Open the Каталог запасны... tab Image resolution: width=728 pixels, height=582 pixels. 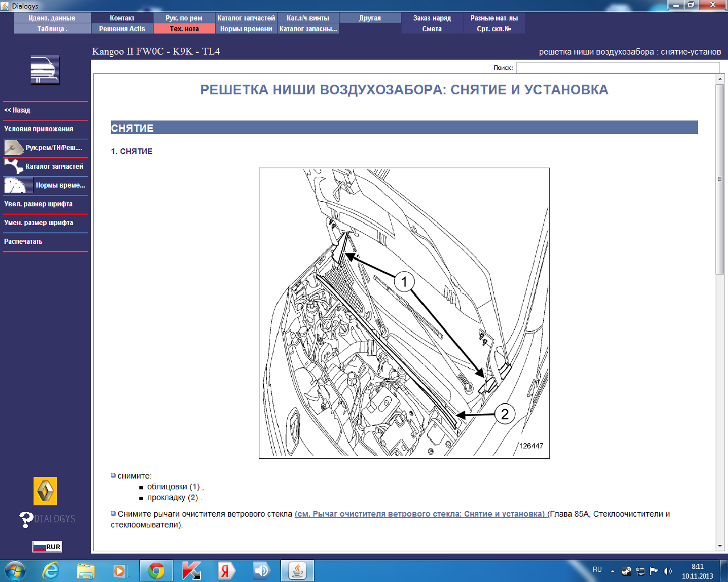pos(308,29)
